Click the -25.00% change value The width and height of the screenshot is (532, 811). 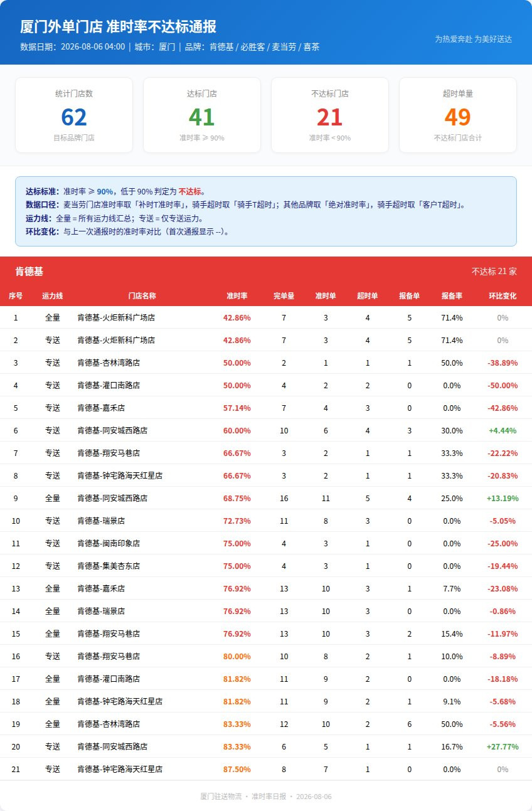[503, 544]
